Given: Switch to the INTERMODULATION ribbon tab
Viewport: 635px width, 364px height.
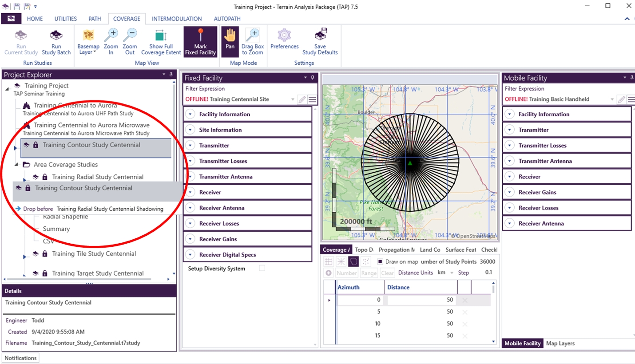Looking at the screenshot, I should pos(177,19).
